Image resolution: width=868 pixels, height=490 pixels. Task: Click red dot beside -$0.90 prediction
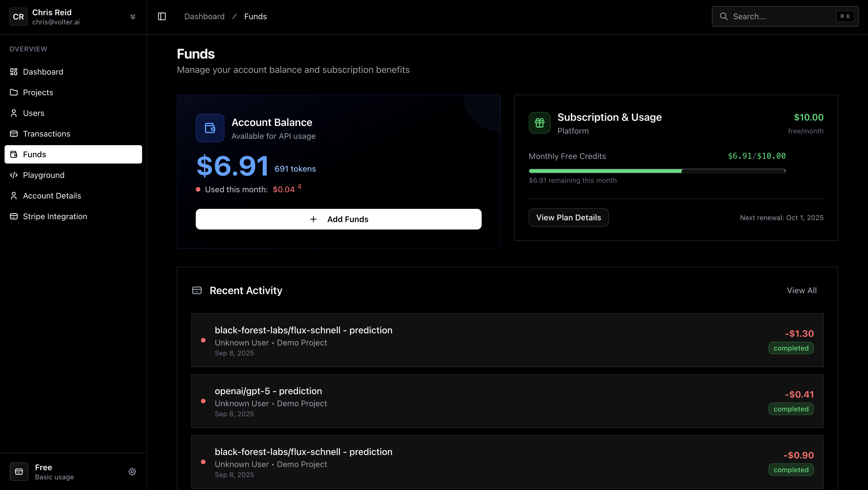point(203,462)
